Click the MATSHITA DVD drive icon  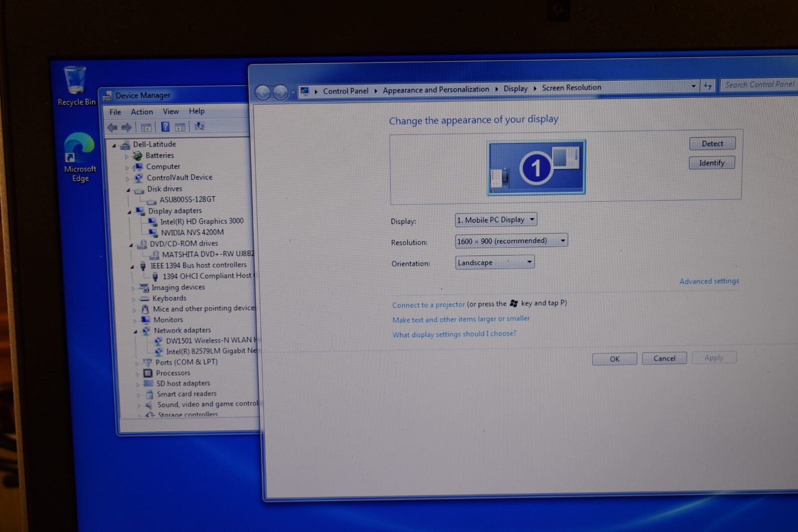pos(155,255)
